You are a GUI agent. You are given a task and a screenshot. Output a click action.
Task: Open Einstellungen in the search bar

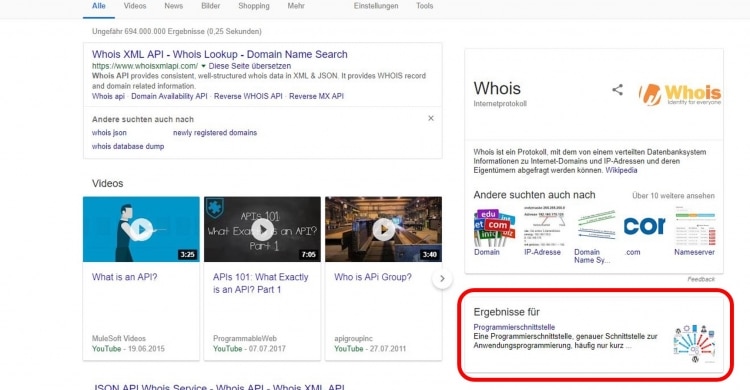pyautogui.click(x=376, y=6)
